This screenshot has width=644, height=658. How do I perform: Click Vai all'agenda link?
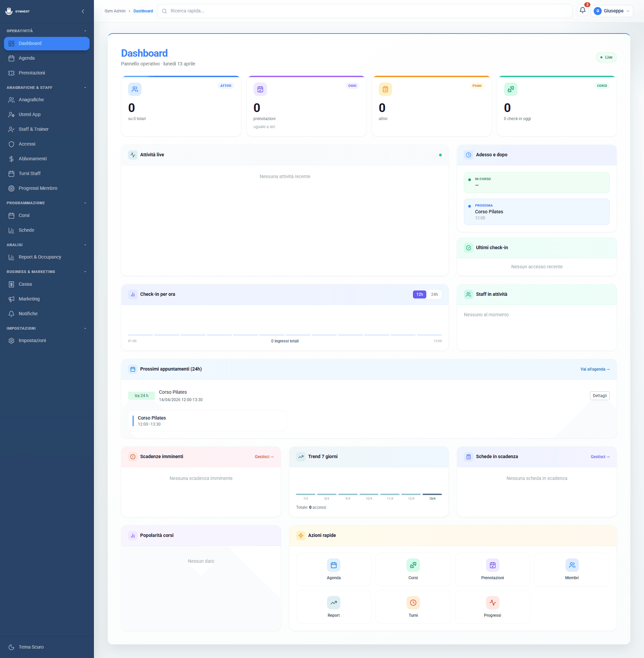coord(595,369)
